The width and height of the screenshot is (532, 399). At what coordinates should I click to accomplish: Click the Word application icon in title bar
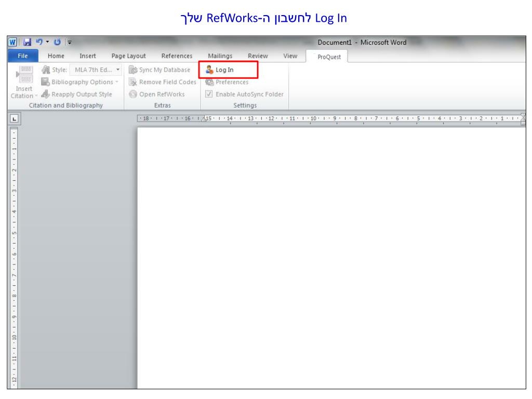12,42
